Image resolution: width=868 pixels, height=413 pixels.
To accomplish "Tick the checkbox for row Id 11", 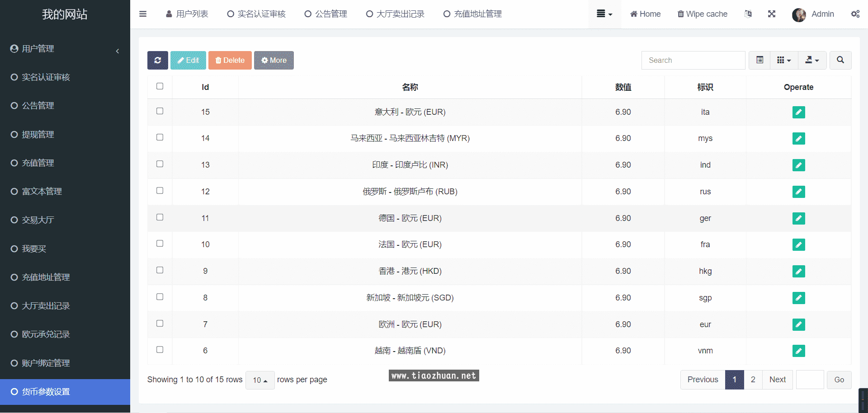I will coord(160,217).
